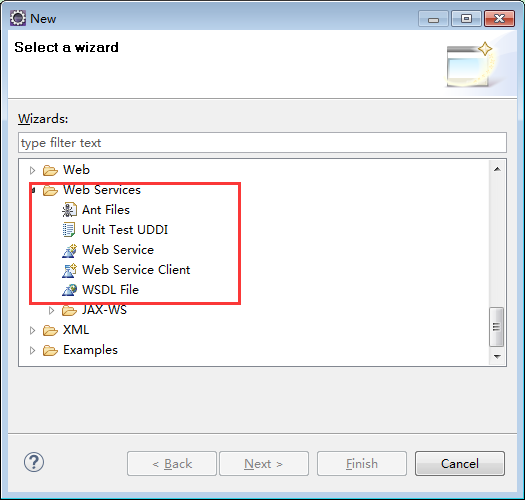Expand the XML folder
Image resolution: width=525 pixels, height=500 pixels.
pos(32,331)
